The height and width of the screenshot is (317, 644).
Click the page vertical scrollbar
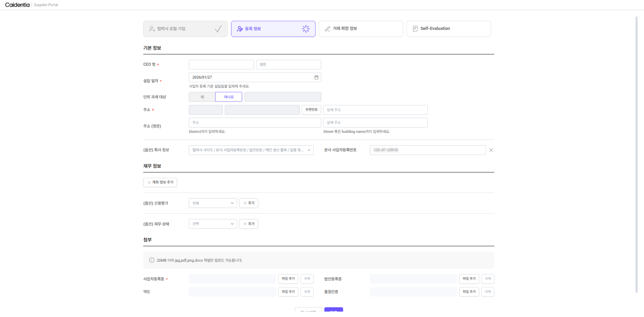tap(636, 153)
